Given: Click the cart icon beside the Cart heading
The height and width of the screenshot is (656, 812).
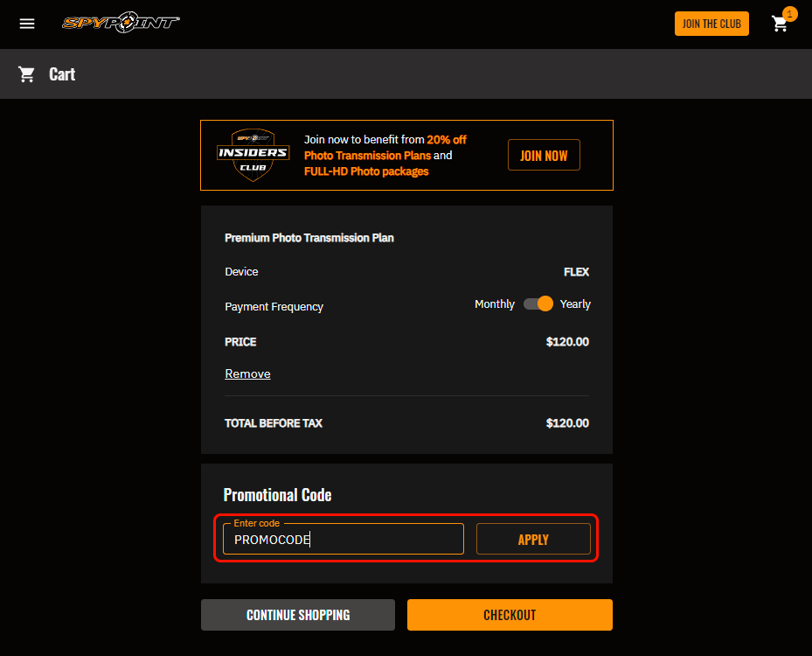Looking at the screenshot, I should coord(26,74).
